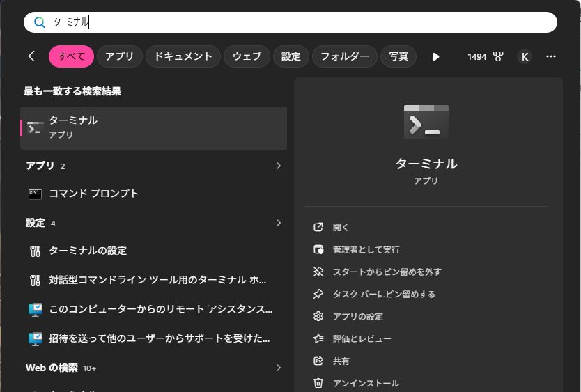
Task: Expand the アプリ results section chevron
Action: [x=279, y=166]
